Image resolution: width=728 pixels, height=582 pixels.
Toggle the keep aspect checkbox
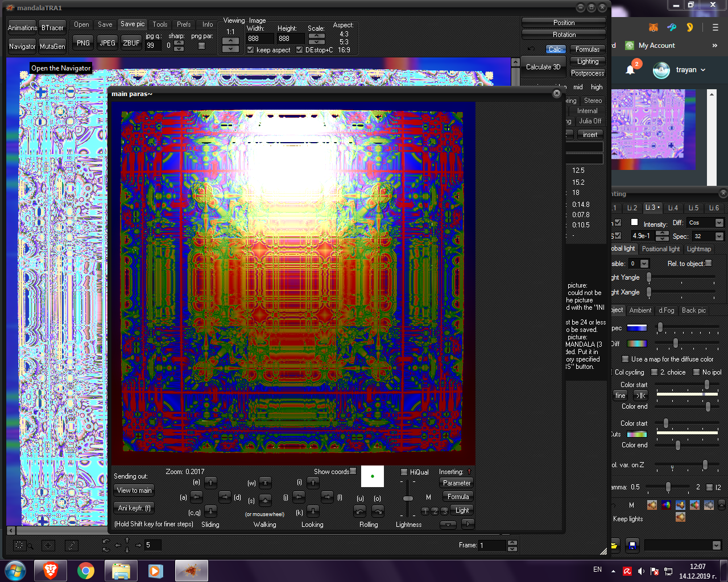pyautogui.click(x=250, y=49)
